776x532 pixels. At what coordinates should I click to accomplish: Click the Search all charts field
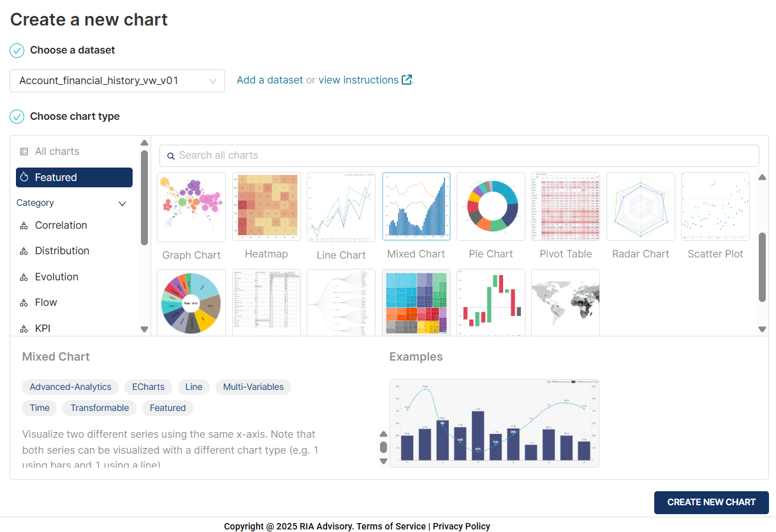[x=459, y=155]
